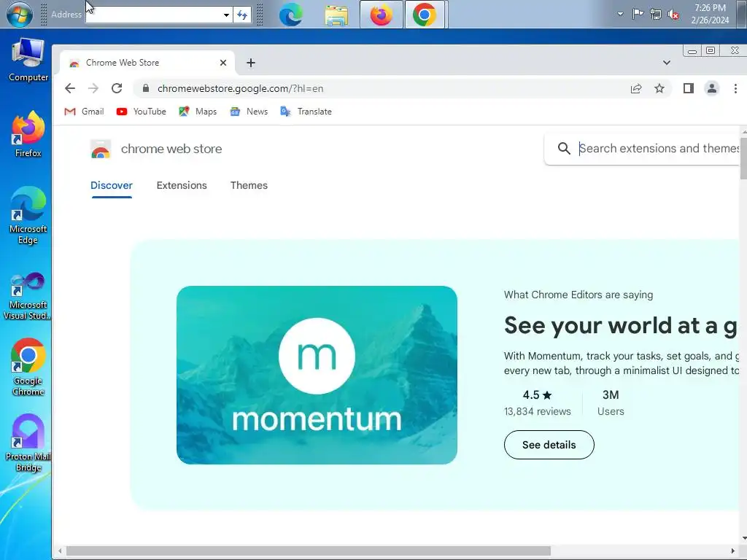This screenshot has width=747, height=560.
Task: Open the clock showing 7:26 PM
Action: (x=710, y=14)
